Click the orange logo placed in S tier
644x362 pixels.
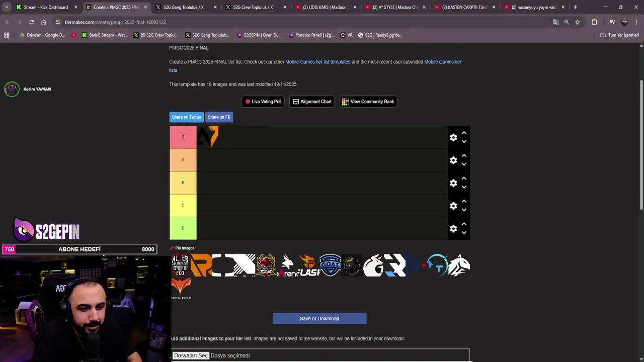208,137
